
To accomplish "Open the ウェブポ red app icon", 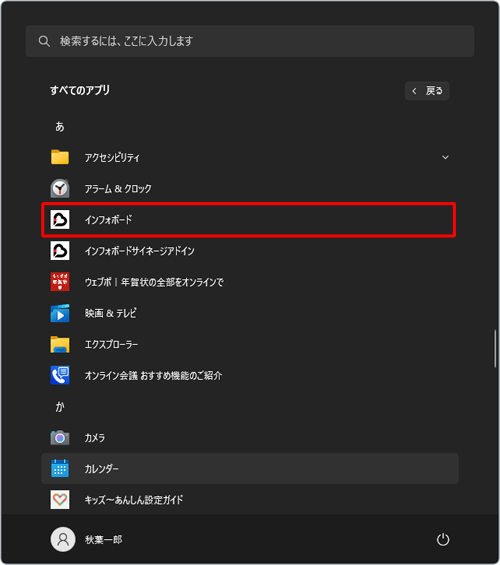I will tap(60, 282).
